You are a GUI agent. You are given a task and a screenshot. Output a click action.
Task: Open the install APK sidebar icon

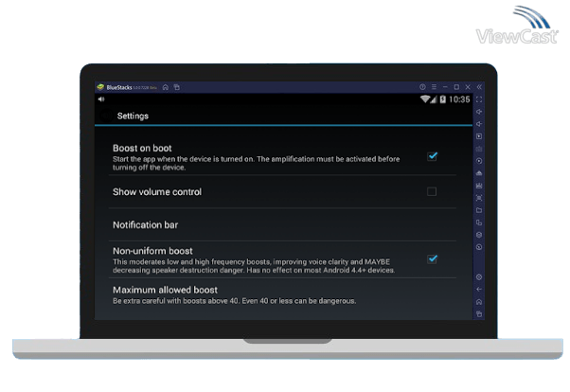(x=479, y=173)
